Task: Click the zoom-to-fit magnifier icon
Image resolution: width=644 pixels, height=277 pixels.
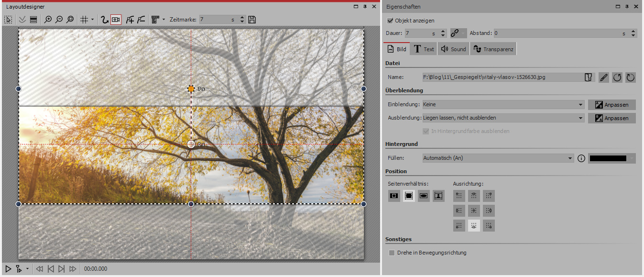Action: pyautogui.click(x=70, y=20)
